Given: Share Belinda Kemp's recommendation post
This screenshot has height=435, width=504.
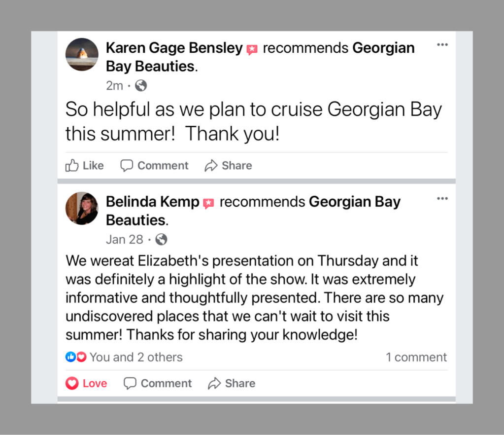Looking at the screenshot, I should click(x=232, y=383).
